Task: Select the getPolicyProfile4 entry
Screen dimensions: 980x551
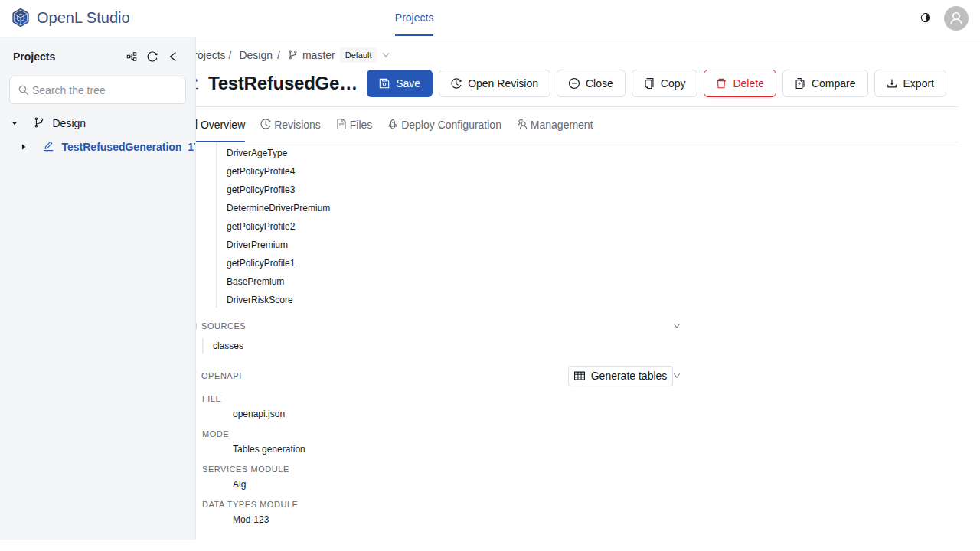Action: [x=261, y=171]
